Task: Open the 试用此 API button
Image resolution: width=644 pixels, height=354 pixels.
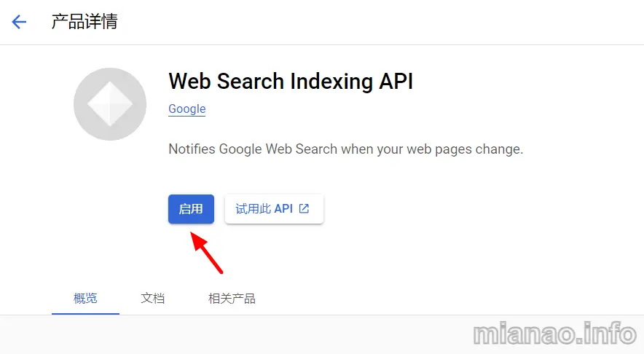Action: pos(274,209)
